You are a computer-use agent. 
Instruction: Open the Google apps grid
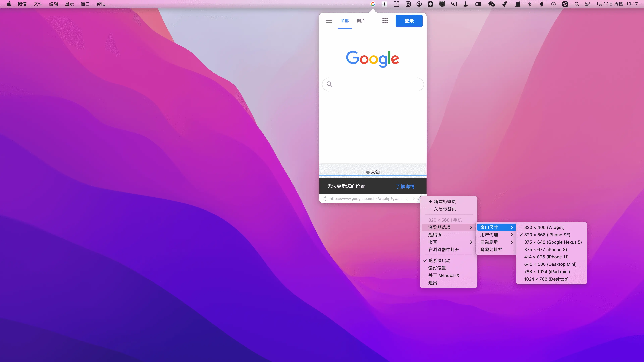coord(385,21)
